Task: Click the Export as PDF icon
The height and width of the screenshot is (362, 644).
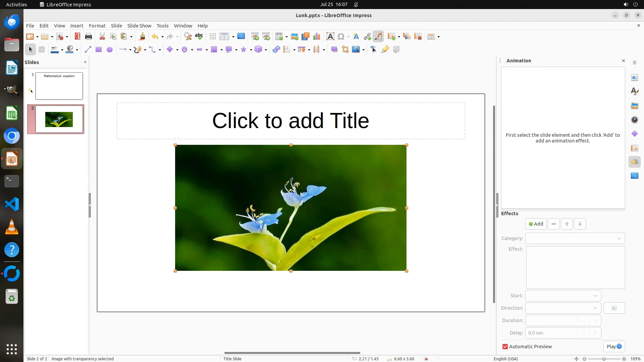Action: (77, 37)
